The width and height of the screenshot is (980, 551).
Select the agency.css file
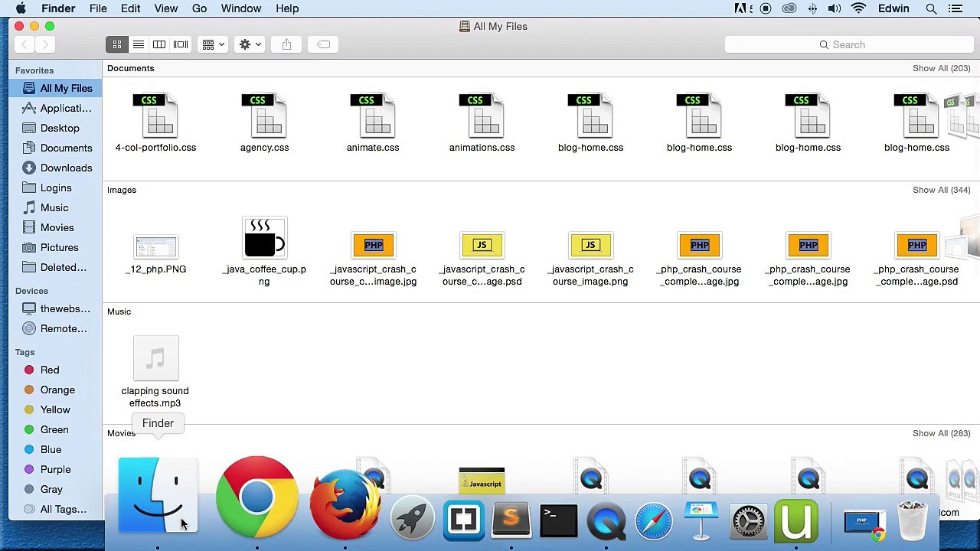tap(264, 123)
